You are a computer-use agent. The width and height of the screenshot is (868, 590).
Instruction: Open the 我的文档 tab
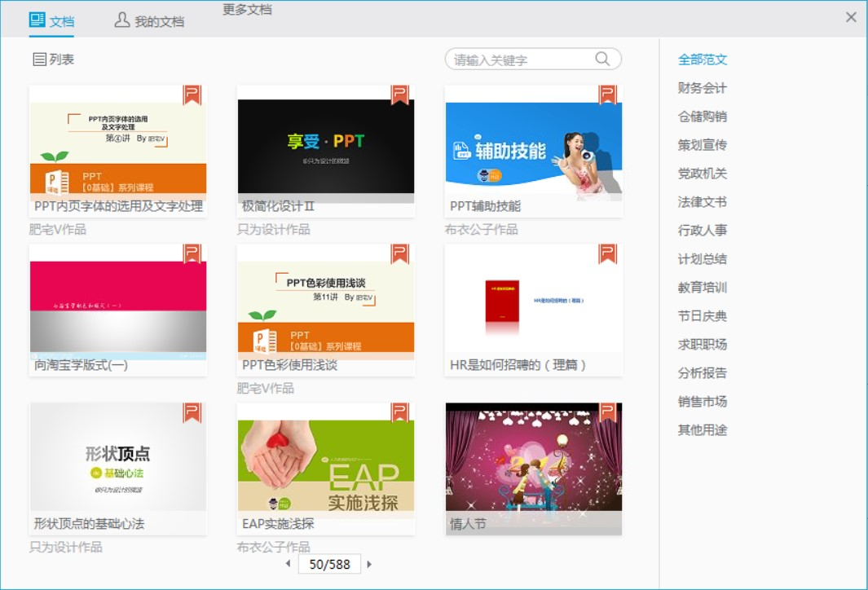150,21
